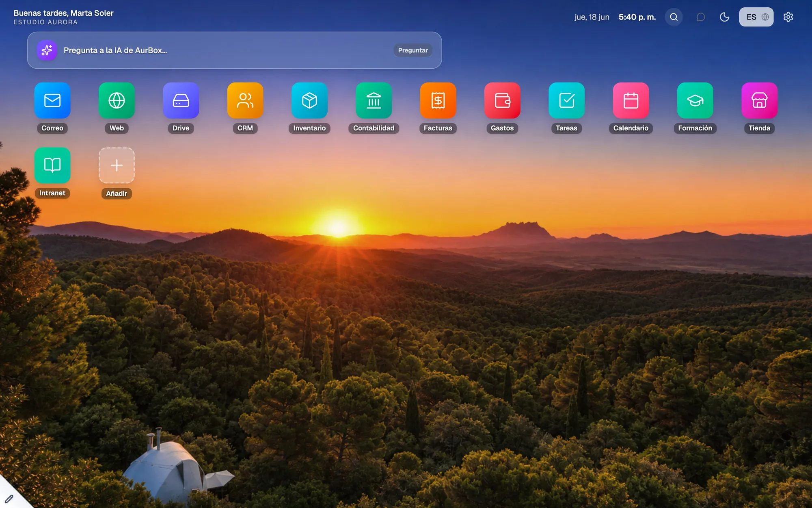Click the purple AI sparkle icon

tap(47, 50)
